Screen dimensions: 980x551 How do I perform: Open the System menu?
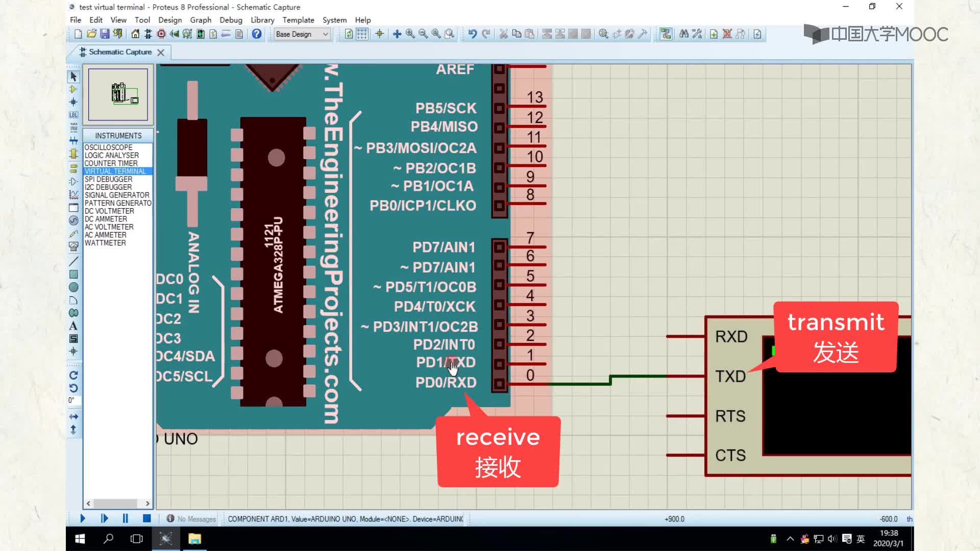[334, 20]
